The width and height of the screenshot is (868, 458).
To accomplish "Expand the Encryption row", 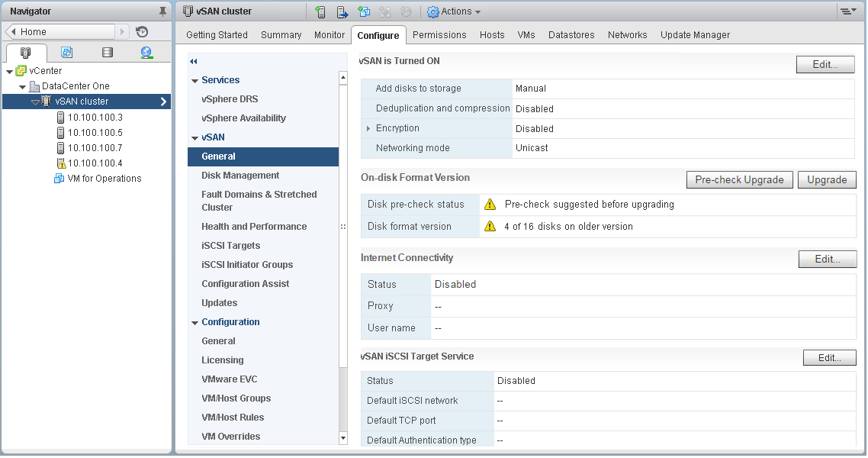I will [368, 128].
